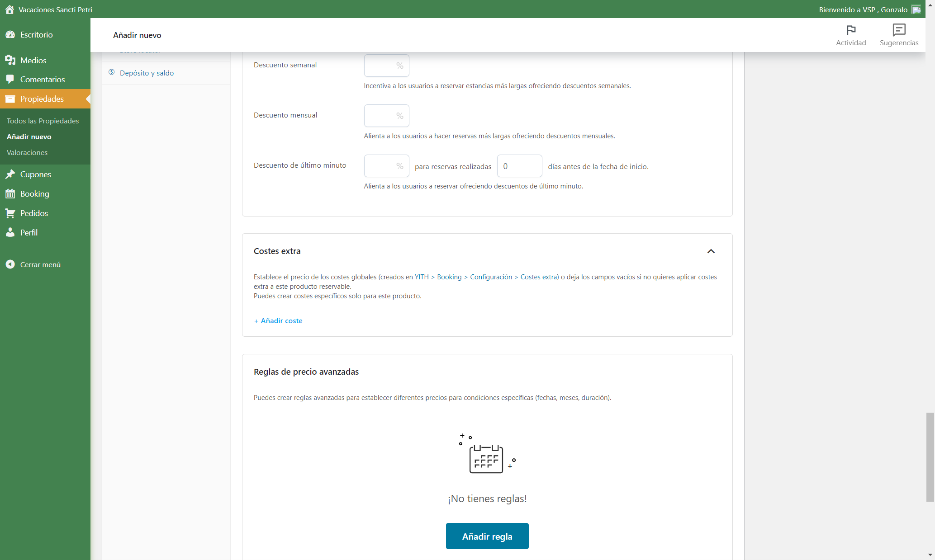Screen dimensions: 935x560
Task: Focus the Descuento semanal percentage field
Action: pyautogui.click(x=387, y=66)
